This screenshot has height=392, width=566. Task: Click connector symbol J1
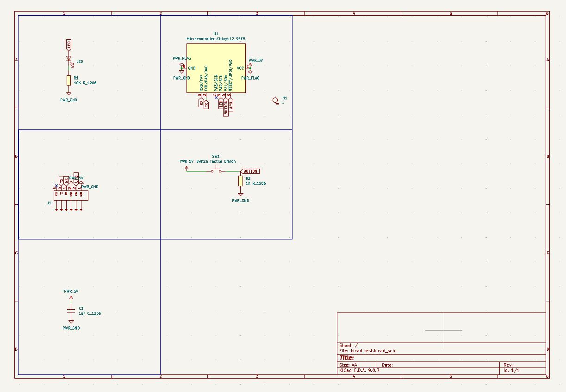71,195
